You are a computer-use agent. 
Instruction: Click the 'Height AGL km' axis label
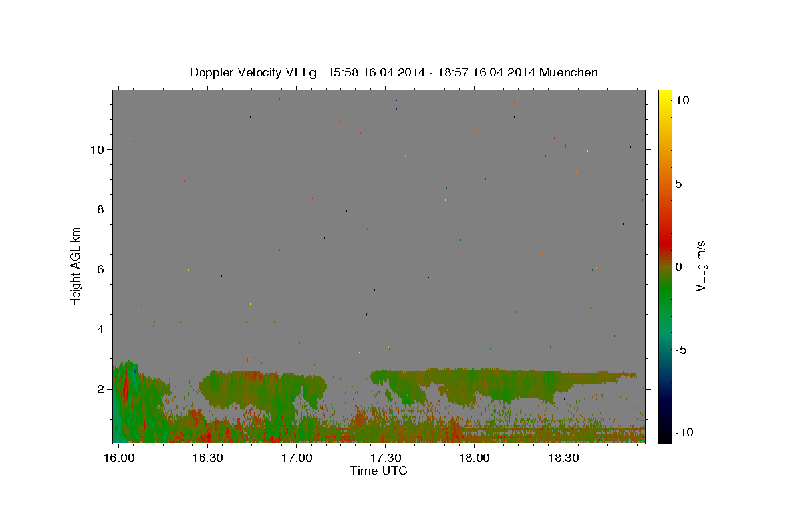tap(76, 266)
